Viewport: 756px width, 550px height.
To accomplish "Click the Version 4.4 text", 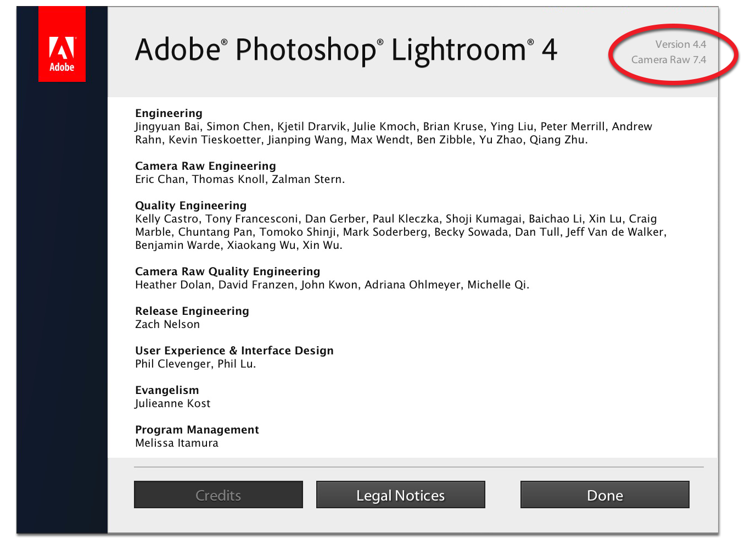I will tap(681, 45).
